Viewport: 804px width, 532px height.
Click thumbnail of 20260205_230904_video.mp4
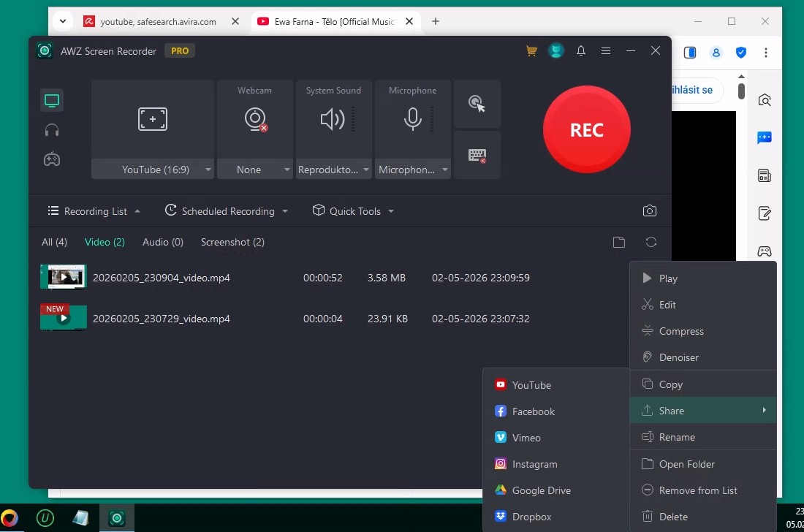click(x=64, y=278)
